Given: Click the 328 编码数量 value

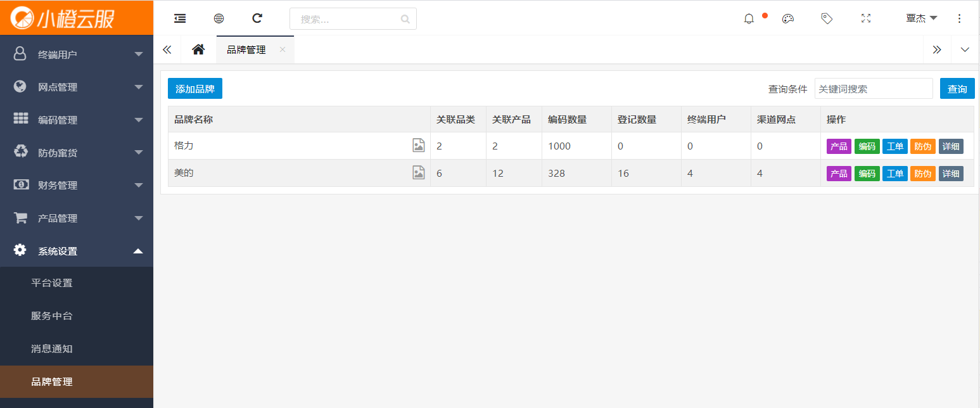Looking at the screenshot, I should coord(556,174).
